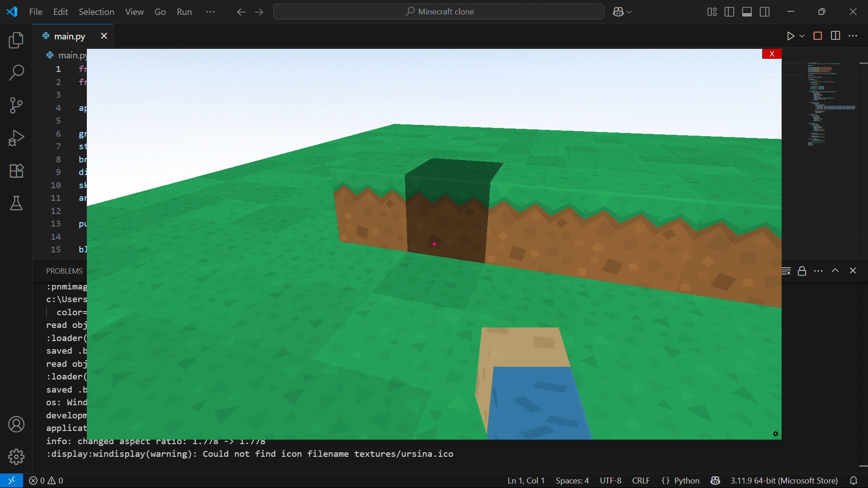
Task: Select the Python language mode indicator
Action: tap(680, 480)
